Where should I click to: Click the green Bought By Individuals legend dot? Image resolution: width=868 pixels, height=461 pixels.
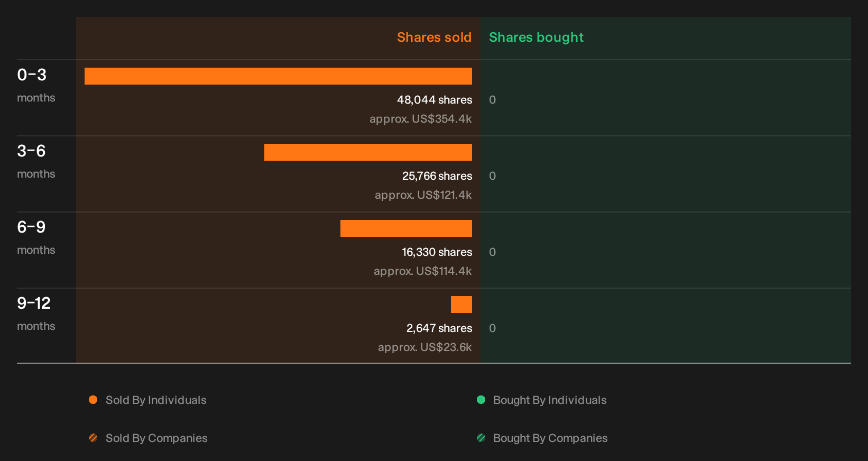pos(481,400)
